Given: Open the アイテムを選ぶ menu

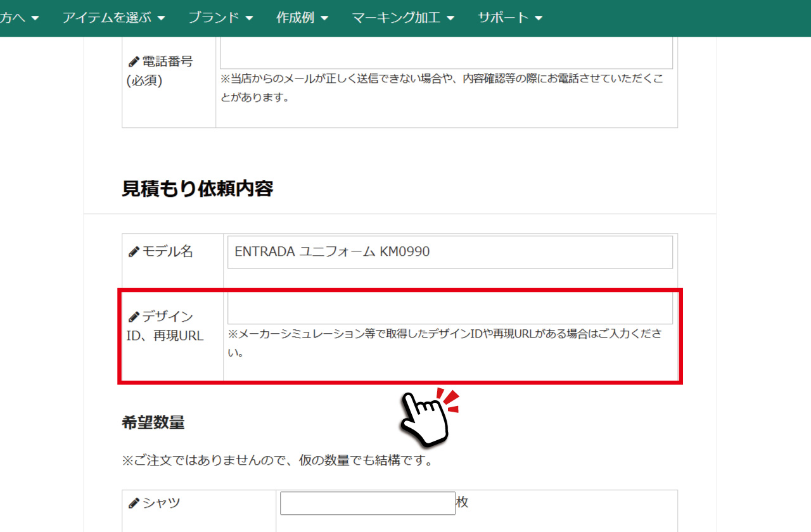Looking at the screenshot, I should (x=113, y=18).
